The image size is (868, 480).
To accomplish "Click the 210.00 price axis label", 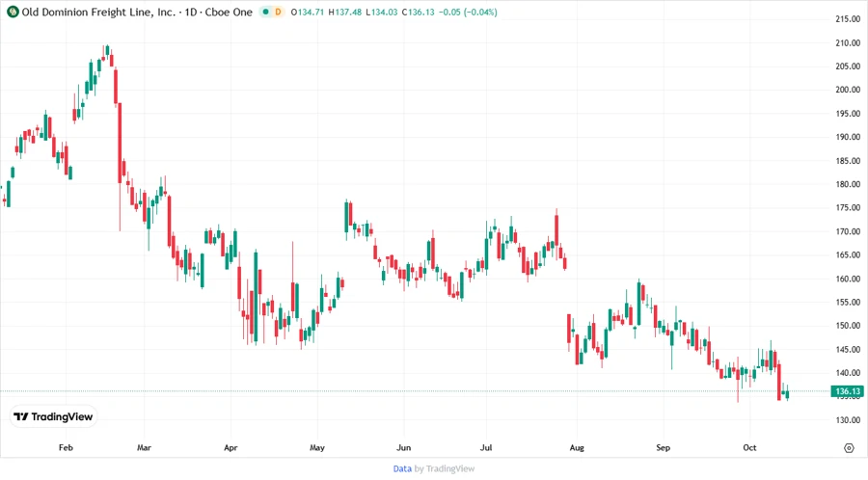I will [x=848, y=42].
